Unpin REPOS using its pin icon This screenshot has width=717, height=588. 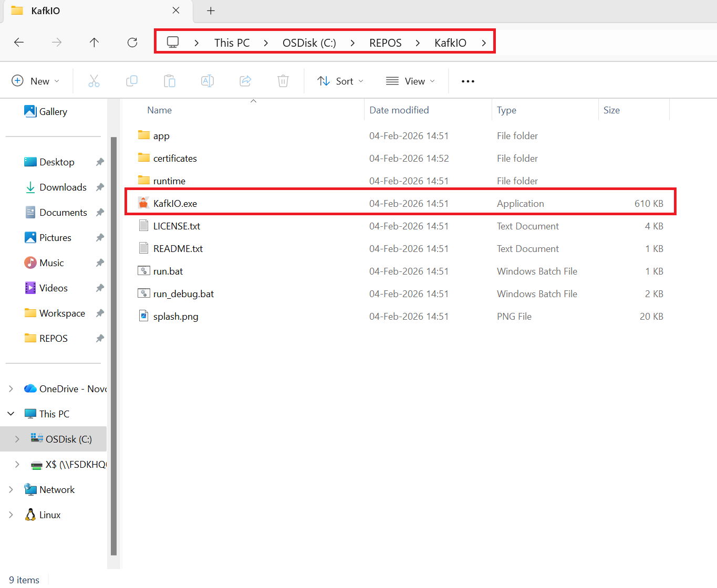(x=100, y=339)
